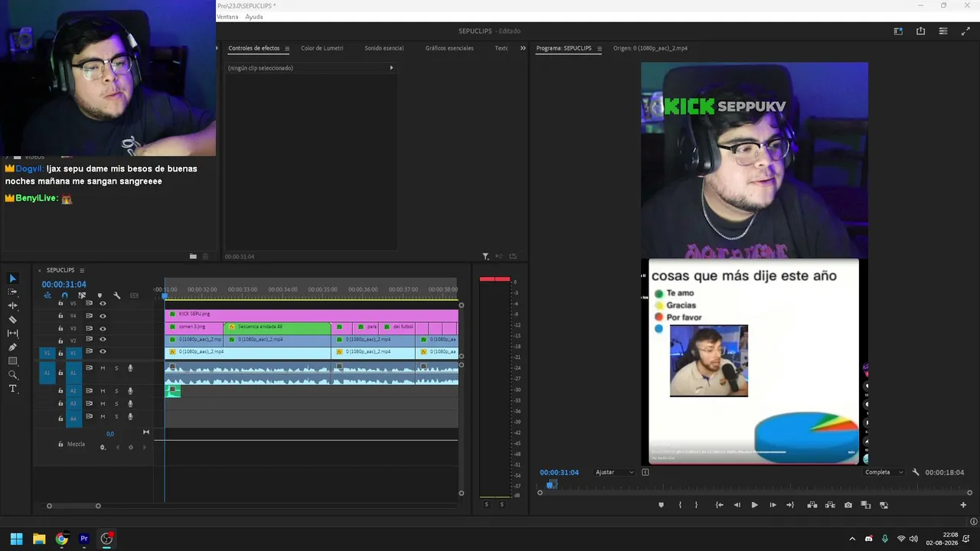Open Google Chrome from the taskbar

[62, 539]
